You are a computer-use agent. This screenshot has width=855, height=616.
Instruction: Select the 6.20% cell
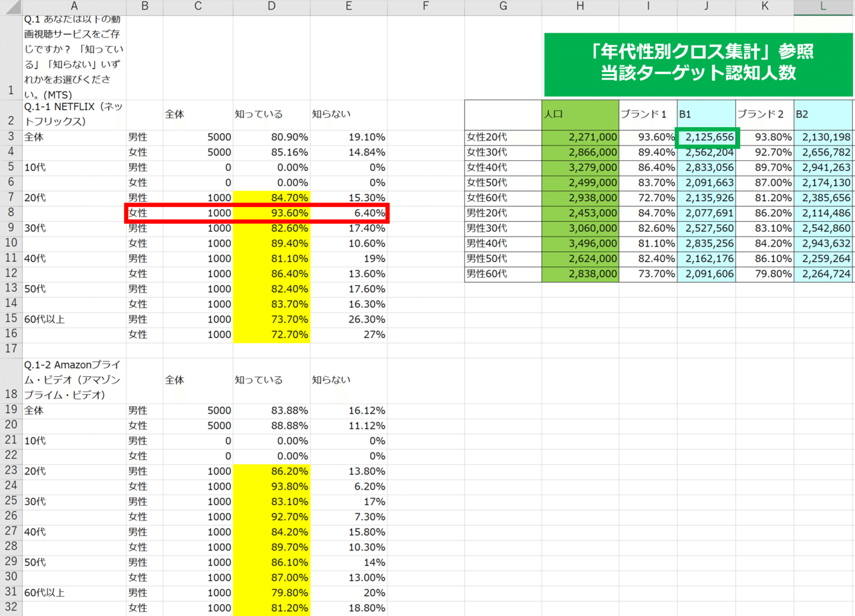349,486
